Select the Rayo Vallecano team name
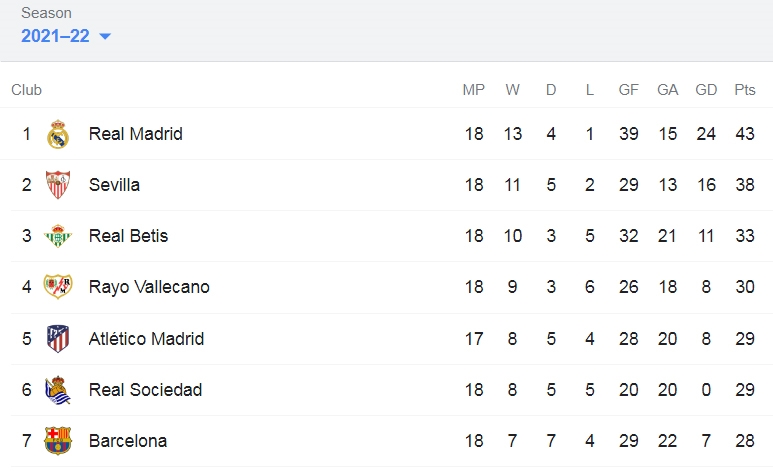This screenshot has height=471, width=773. (x=149, y=287)
